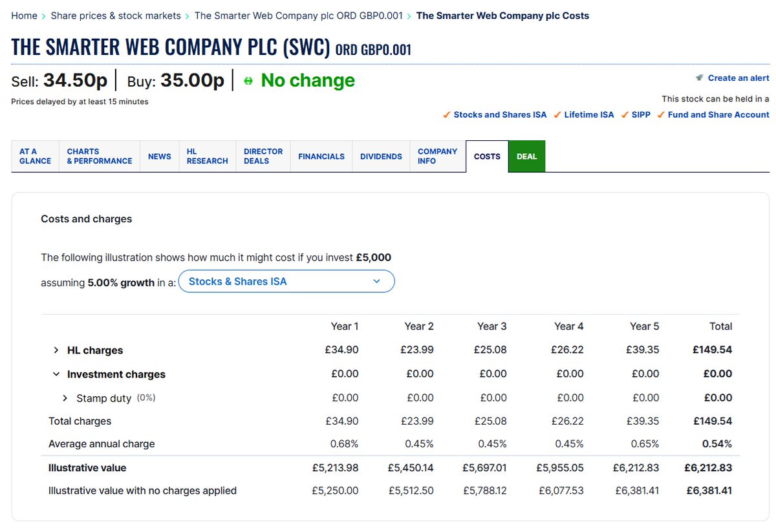Click the tick next to Stocks and Shares ISA
Viewport: 776px width, 532px height.
446,114
